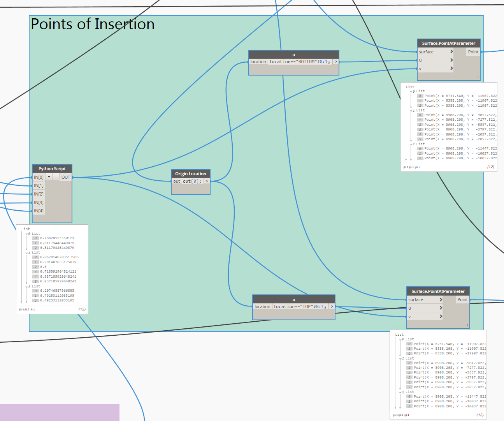Click the Point output port on upper Surface.PointAtParameter
Viewport: 504px width, 421px height.
coord(473,52)
